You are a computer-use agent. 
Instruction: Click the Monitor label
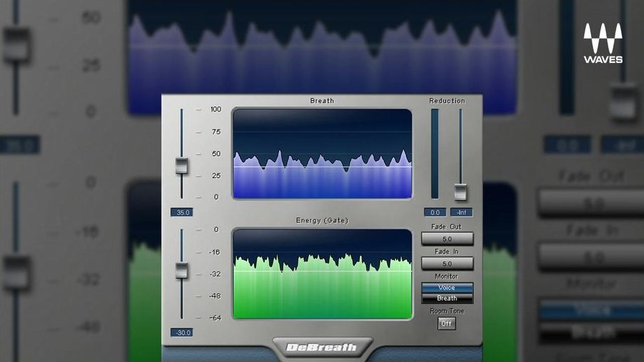(x=447, y=276)
